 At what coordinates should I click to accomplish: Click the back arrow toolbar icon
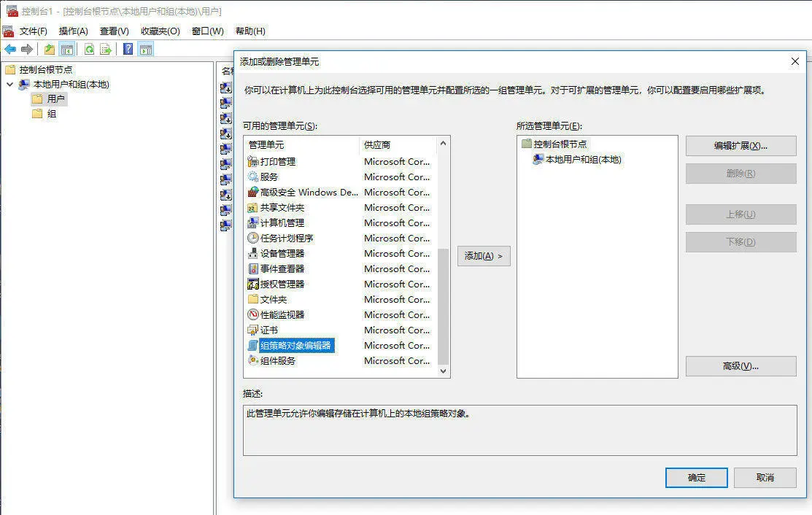click(x=10, y=49)
